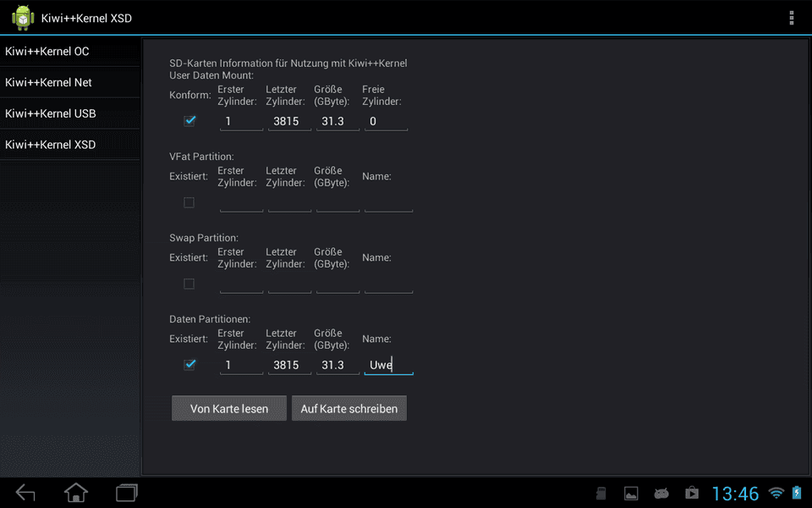This screenshot has height=508, width=812.
Task: Click the "Daten Partitionen:" label
Action: [210, 319]
